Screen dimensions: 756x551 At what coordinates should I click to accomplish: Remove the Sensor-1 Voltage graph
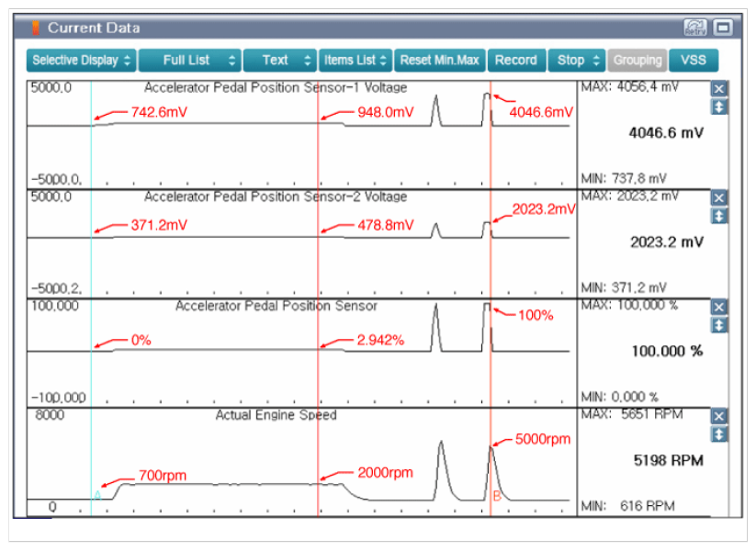tap(719, 89)
